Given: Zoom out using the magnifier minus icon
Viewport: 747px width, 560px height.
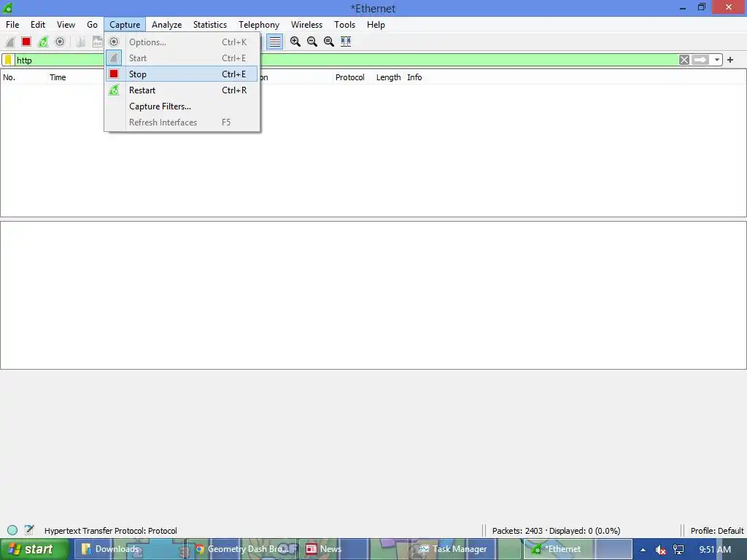Looking at the screenshot, I should [x=312, y=42].
